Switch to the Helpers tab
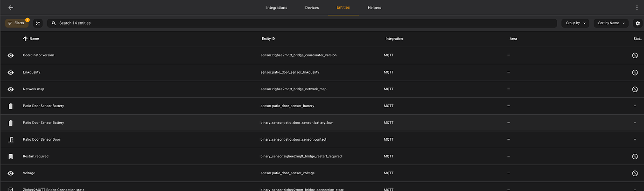644x191 pixels. pos(374,7)
